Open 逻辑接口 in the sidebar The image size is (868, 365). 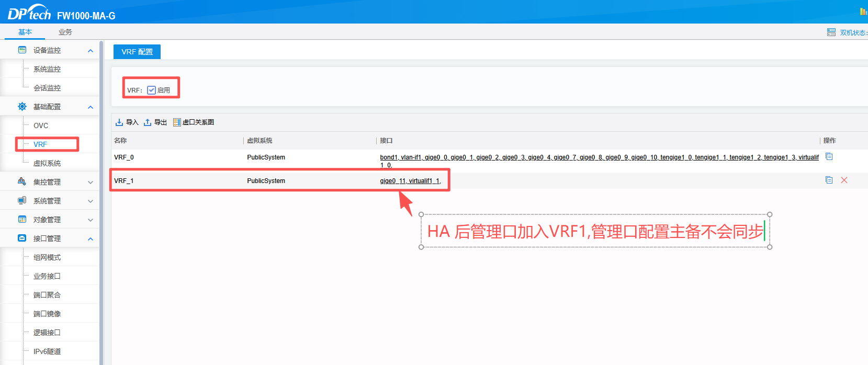[x=47, y=333]
